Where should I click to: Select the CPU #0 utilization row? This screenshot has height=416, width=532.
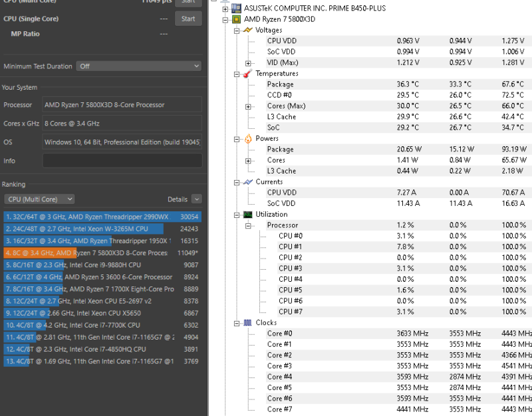pyautogui.click(x=405, y=237)
